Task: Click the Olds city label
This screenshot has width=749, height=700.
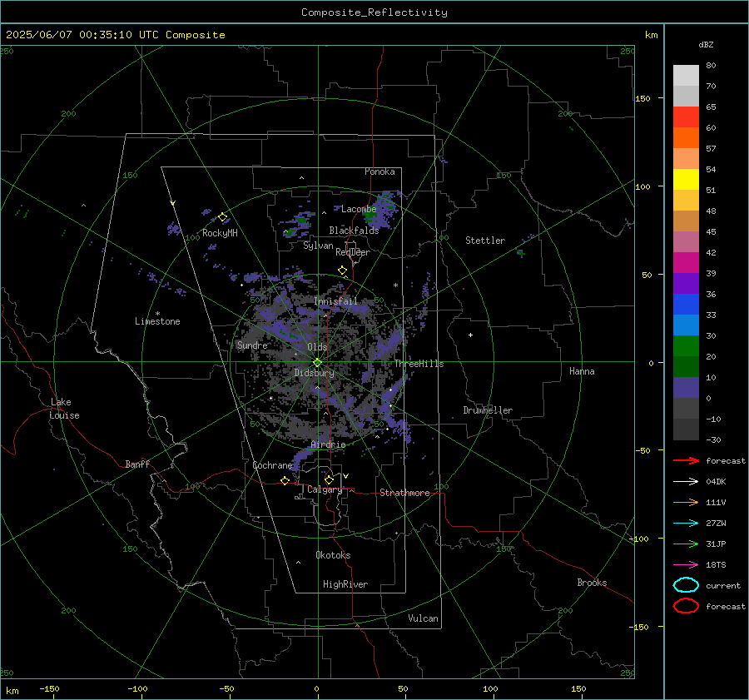Action: tap(317, 347)
